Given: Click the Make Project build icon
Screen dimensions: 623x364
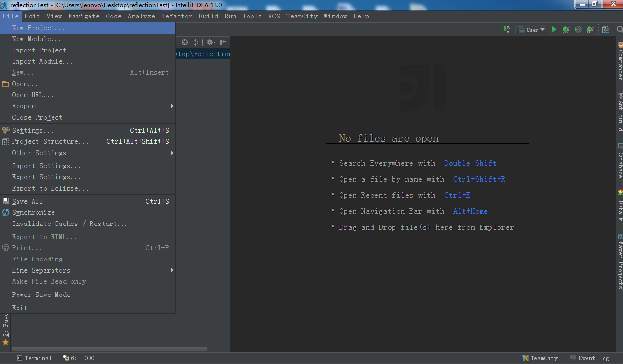Looking at the screenshot, I should (508, 29).
